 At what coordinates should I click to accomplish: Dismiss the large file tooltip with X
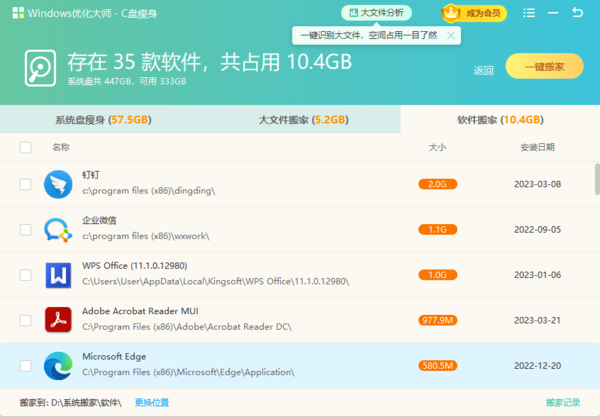(x=451, y=35)
